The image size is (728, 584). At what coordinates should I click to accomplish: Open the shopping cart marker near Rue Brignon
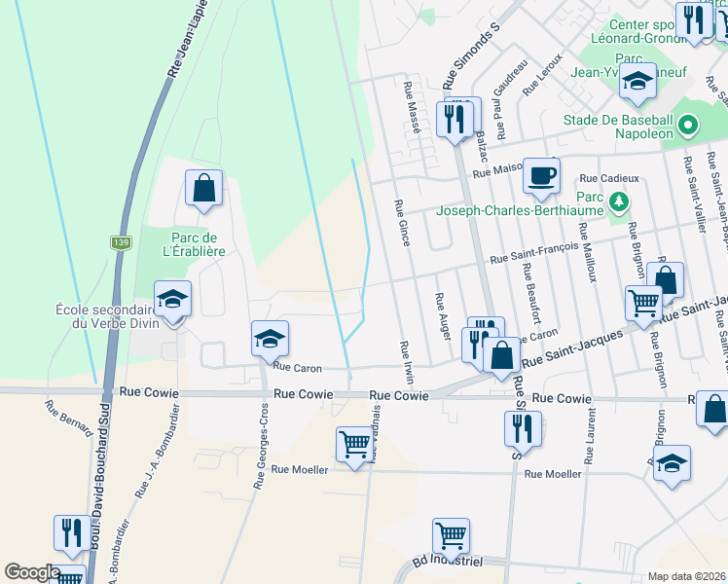tap(643, 307)
